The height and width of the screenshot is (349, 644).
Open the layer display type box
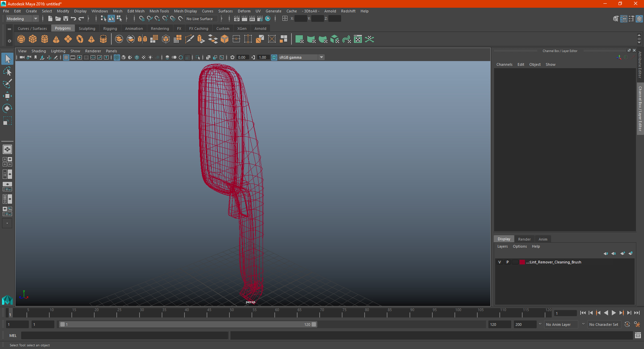515,262
